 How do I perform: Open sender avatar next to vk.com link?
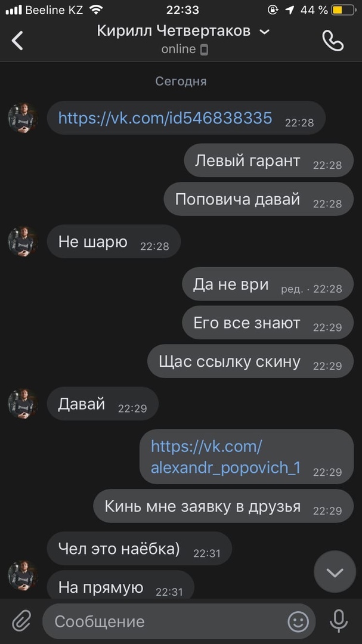pyautogui.click(x=23, y=117)
